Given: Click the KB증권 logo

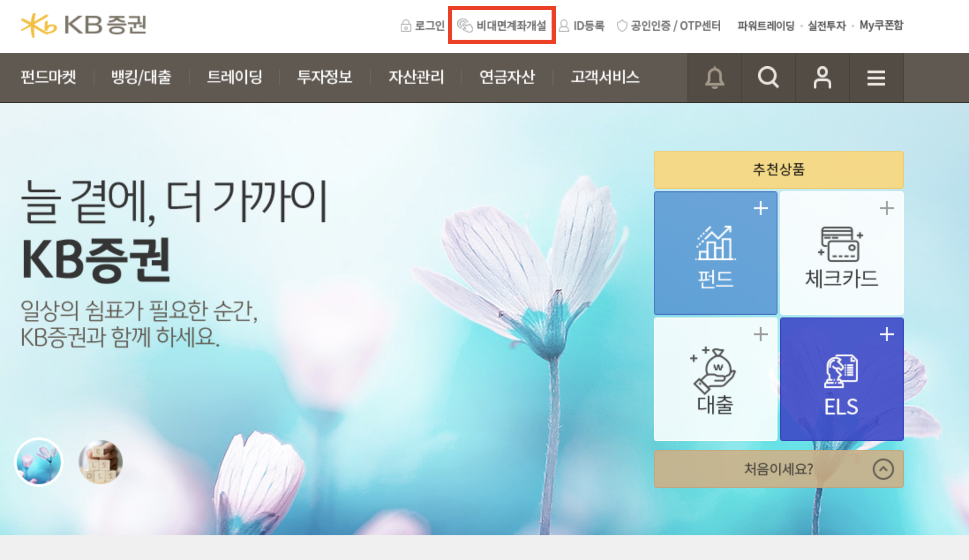Looking at the screenshot, I should click(x=84, y=25).
